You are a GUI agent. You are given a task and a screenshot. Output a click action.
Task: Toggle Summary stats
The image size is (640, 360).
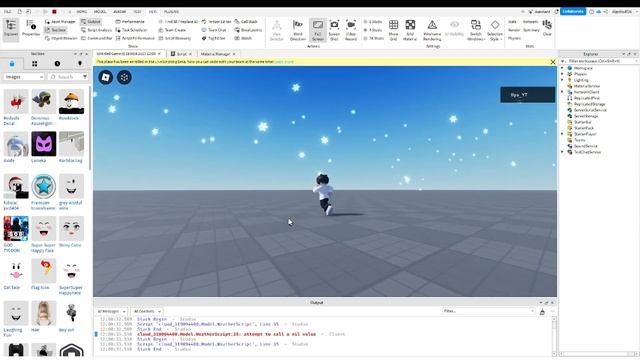(531, 30)
